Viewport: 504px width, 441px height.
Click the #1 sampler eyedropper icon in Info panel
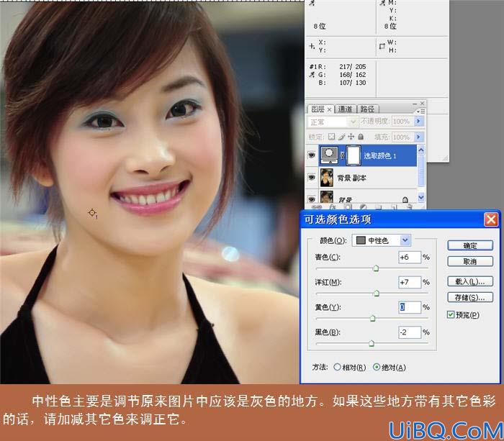tap(312, 75)
